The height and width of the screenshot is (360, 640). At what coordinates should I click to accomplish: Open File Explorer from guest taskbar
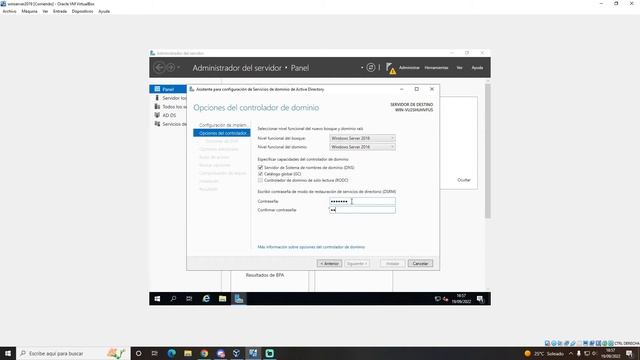pyautogui.click(x=222, y=299)
